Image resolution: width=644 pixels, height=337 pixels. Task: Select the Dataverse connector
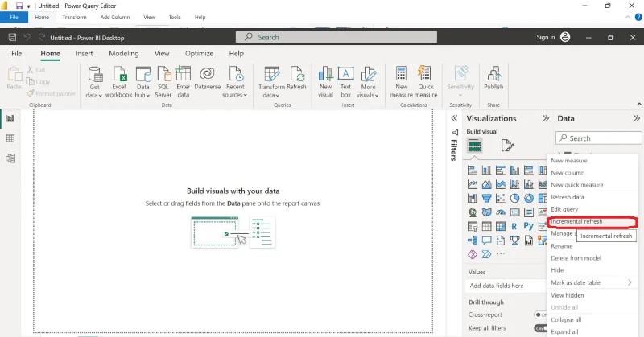coord(207,79)
